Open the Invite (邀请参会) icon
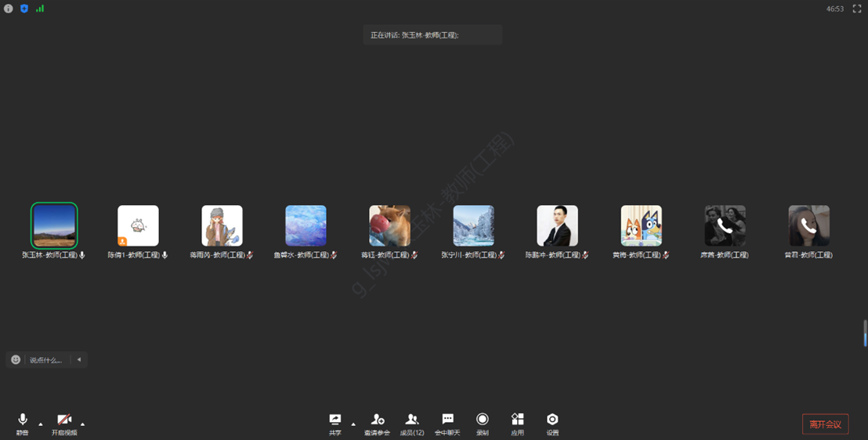 (x=377, y=420)
